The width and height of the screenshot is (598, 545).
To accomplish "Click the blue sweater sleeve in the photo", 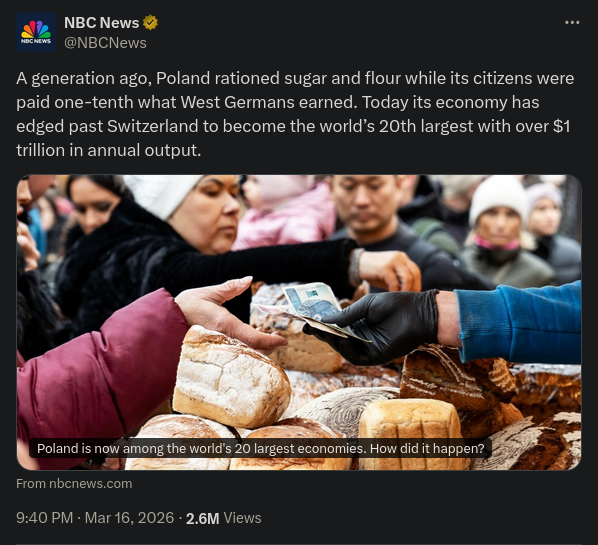I will (x=519, y=323).
